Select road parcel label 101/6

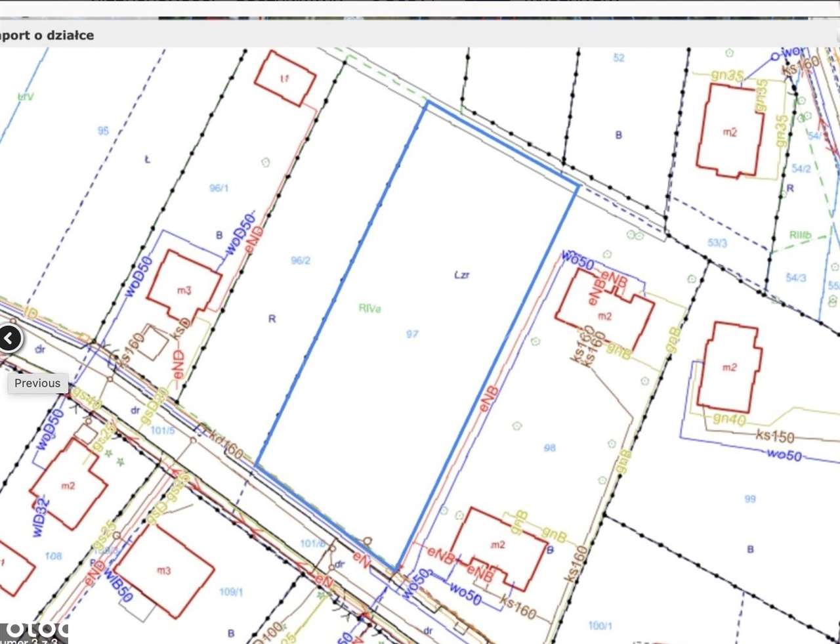click(312, 544)
